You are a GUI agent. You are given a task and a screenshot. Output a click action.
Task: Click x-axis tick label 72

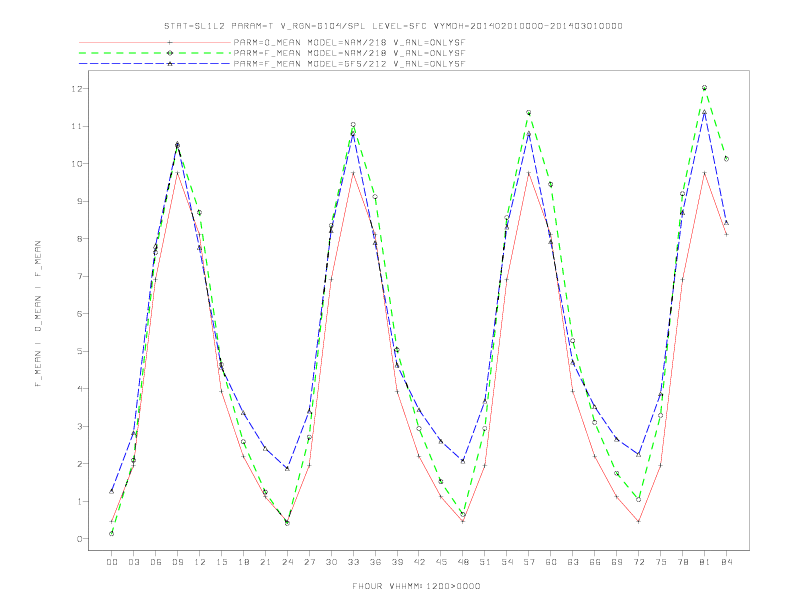(x=639, y=562)
